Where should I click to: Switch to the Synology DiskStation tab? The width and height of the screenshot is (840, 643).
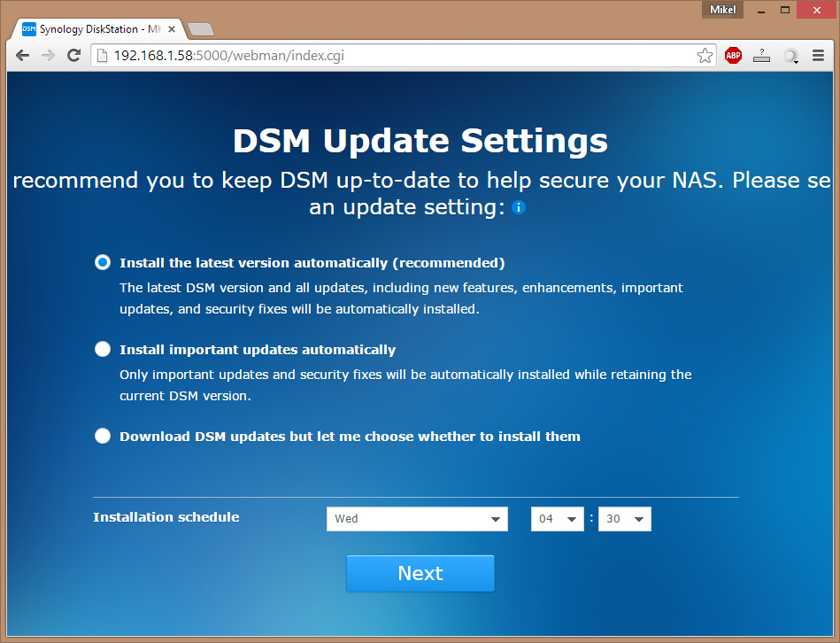coord(99,29)
